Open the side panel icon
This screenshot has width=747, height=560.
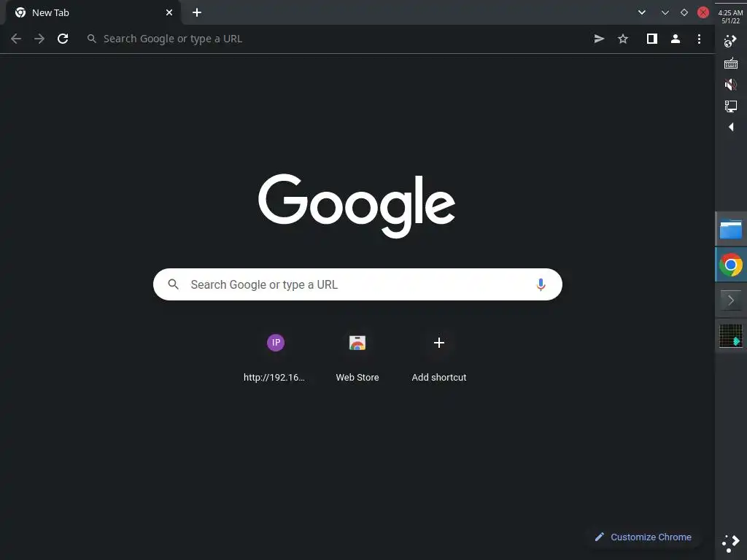[651, 39]
